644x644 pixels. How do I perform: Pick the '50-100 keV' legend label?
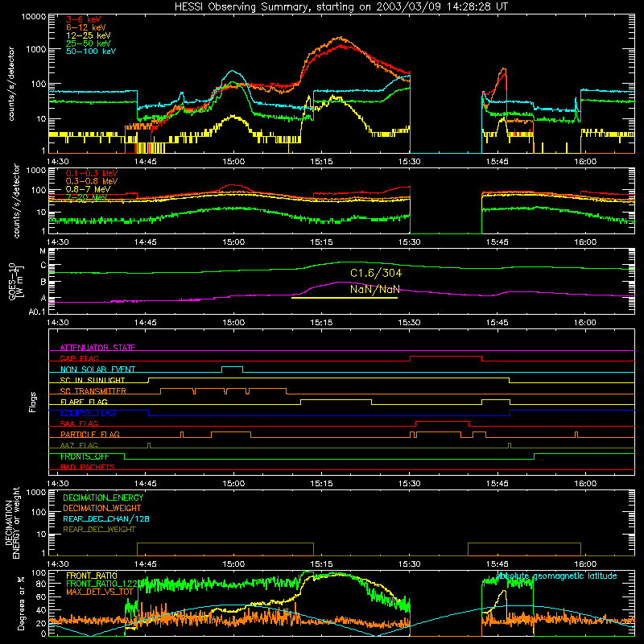point(91,52)
